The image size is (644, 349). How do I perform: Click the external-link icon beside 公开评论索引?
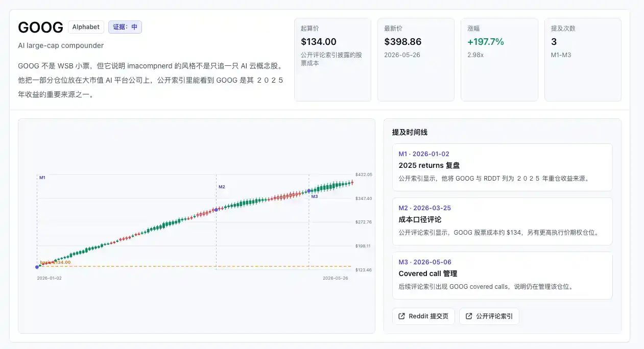469,316
